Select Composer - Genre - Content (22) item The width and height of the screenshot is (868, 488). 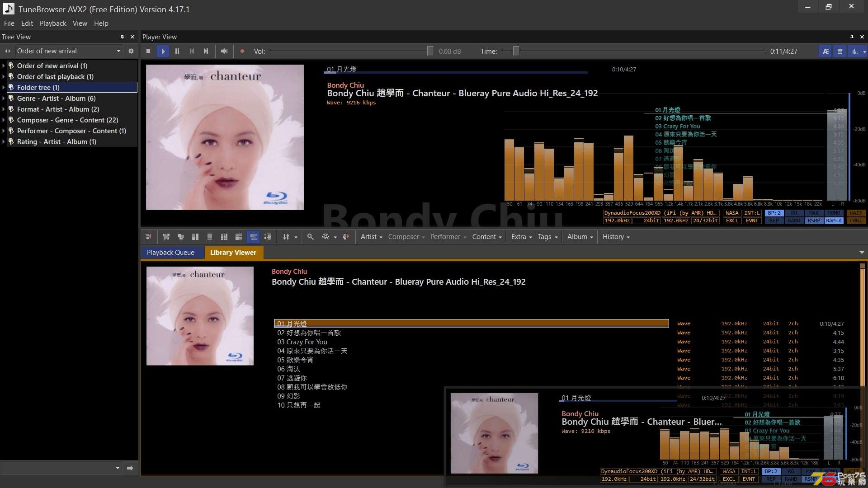68,120
